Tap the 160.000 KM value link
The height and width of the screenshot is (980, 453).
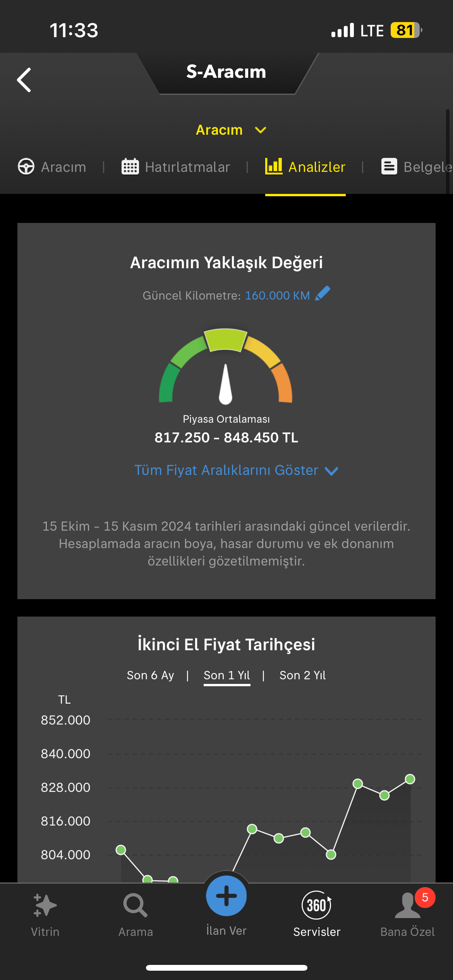pos(278,296)
